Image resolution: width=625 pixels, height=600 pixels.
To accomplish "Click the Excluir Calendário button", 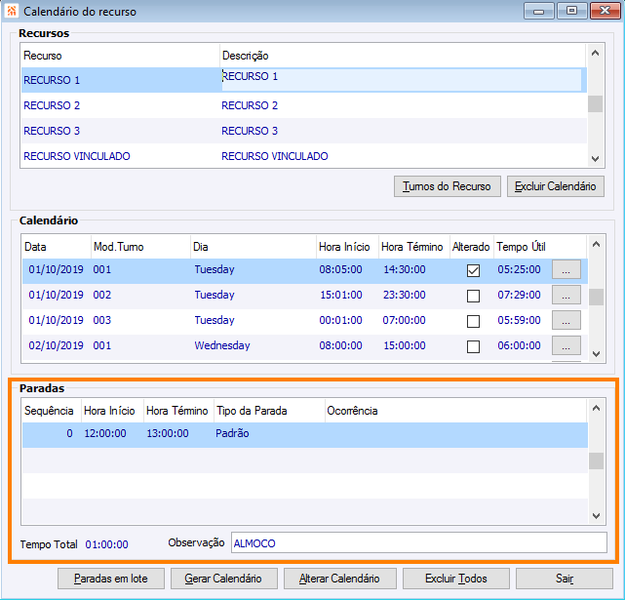I will (556, 186).
